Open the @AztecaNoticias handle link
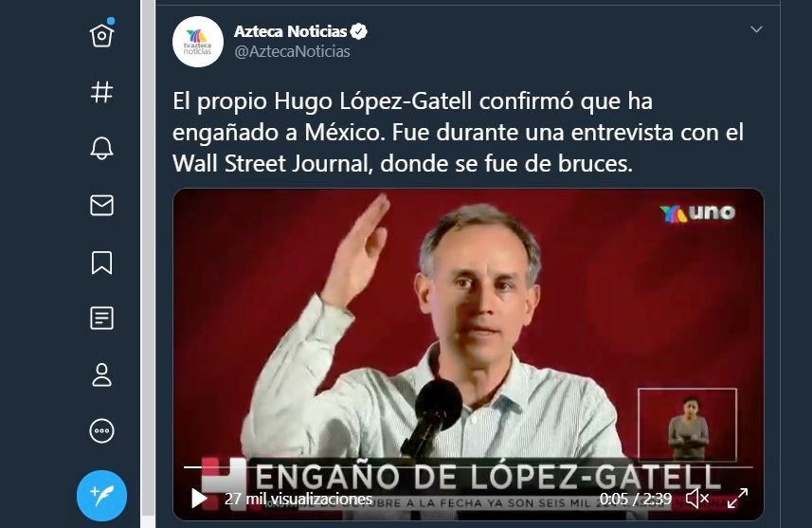812x528 pixels. 292,51
